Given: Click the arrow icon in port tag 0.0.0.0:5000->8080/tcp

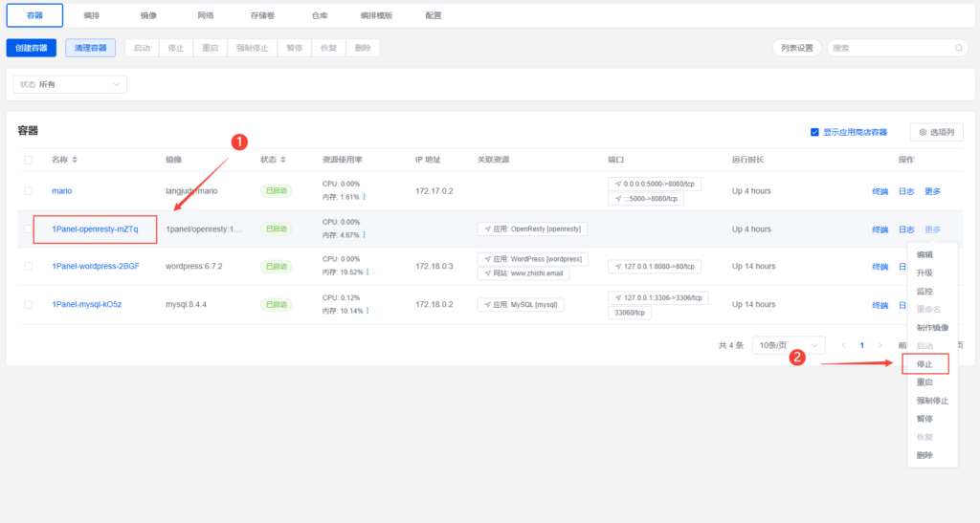Looking at the screenshot, I should [x=618, y=185].
